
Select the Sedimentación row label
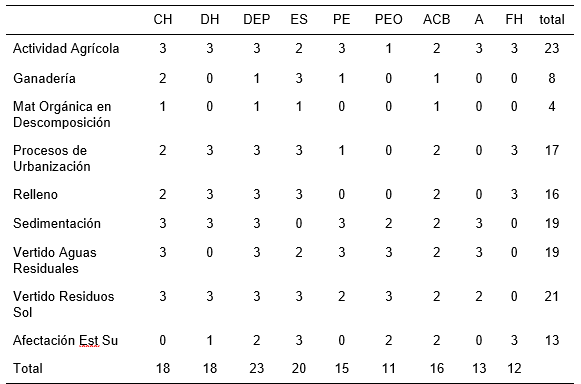coord(57,224)
